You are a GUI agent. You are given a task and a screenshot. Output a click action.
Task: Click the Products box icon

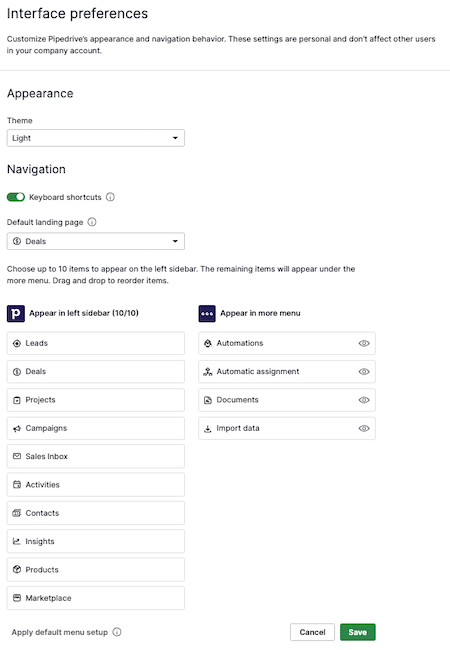pos(17,569)
